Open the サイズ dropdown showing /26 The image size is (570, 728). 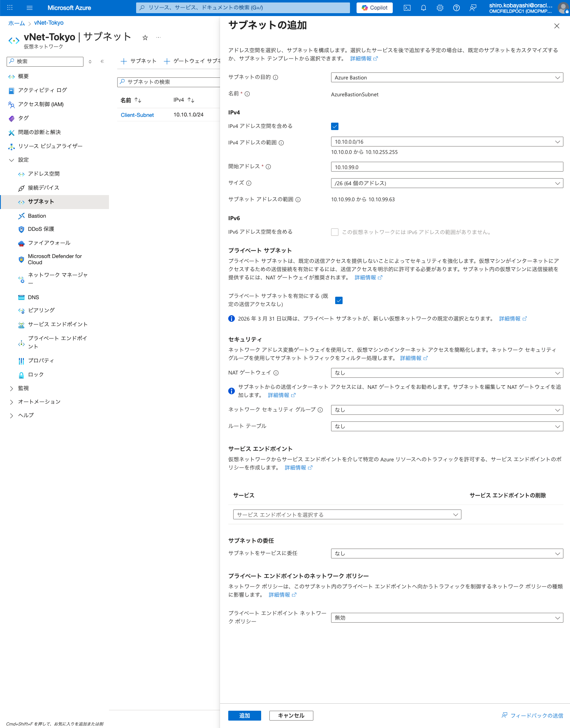447,183
